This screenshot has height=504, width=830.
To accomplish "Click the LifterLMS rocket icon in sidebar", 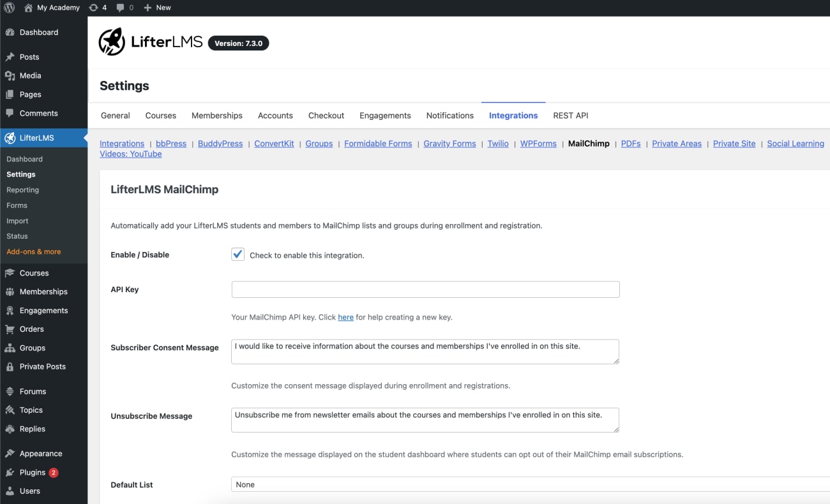I will tap(10, 138).
